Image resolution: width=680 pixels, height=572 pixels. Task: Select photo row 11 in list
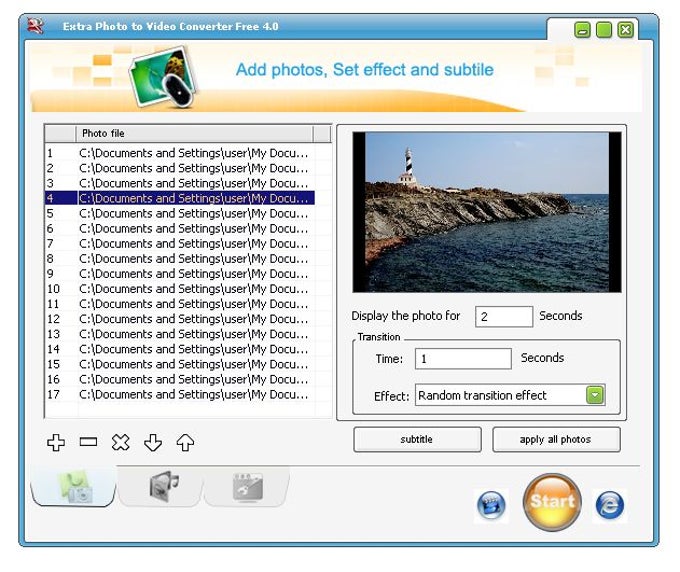(180, 304)
